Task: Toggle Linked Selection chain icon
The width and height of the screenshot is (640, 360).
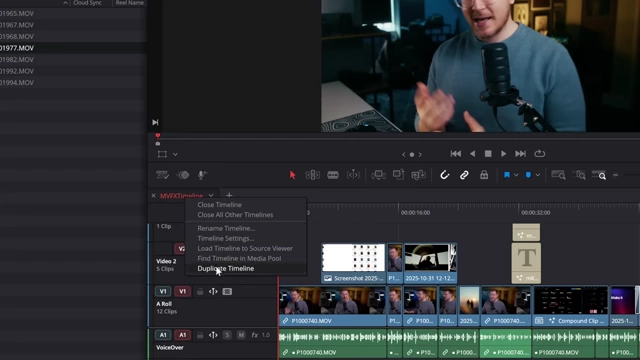Action: tap(464, 175)
